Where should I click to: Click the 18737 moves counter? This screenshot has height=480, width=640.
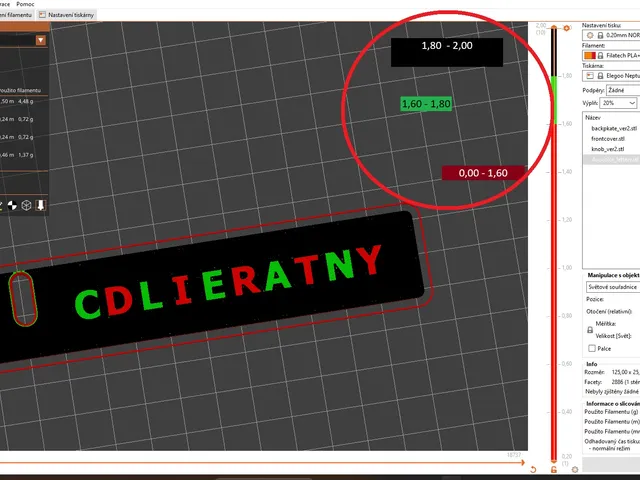[x=514, y=455]
